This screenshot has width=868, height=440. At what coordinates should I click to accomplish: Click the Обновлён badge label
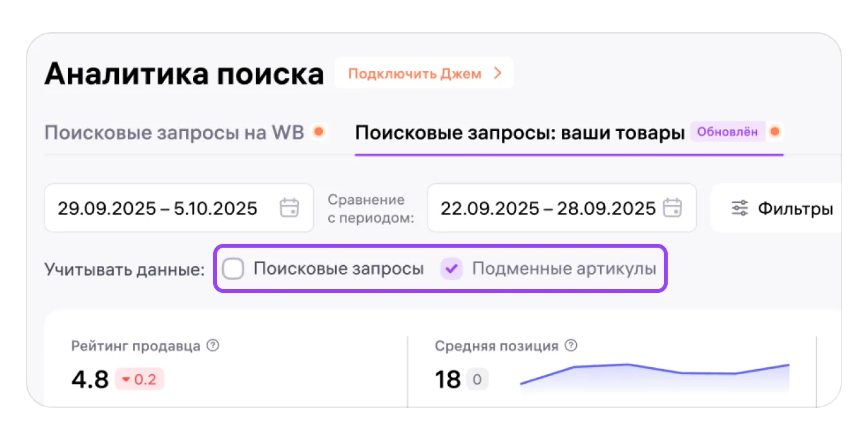coord(727,132)
